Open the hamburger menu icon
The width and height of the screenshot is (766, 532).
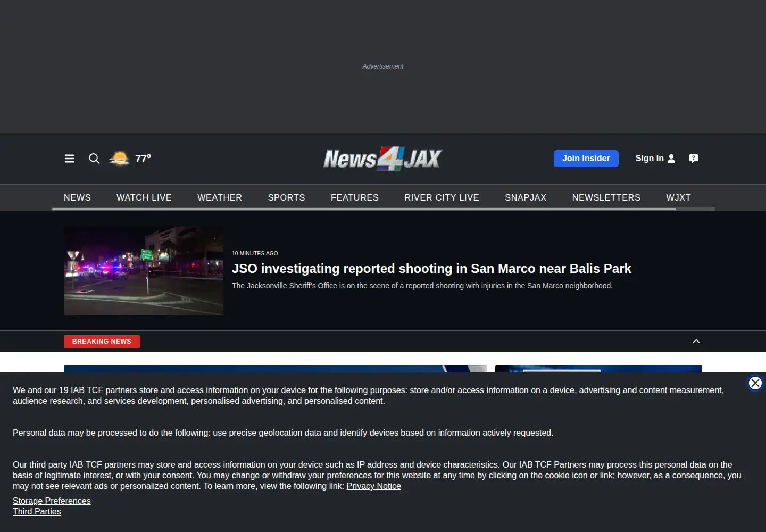tap(69, 159)
